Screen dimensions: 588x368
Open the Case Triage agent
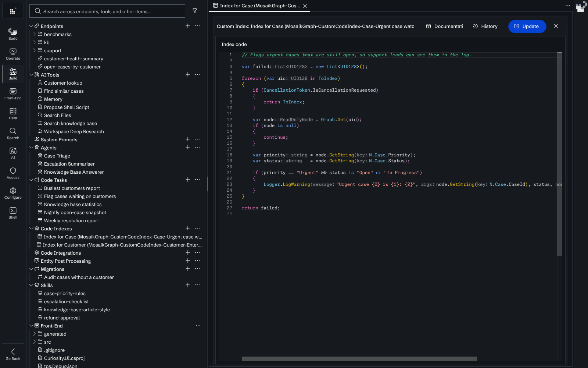point(57,156)
